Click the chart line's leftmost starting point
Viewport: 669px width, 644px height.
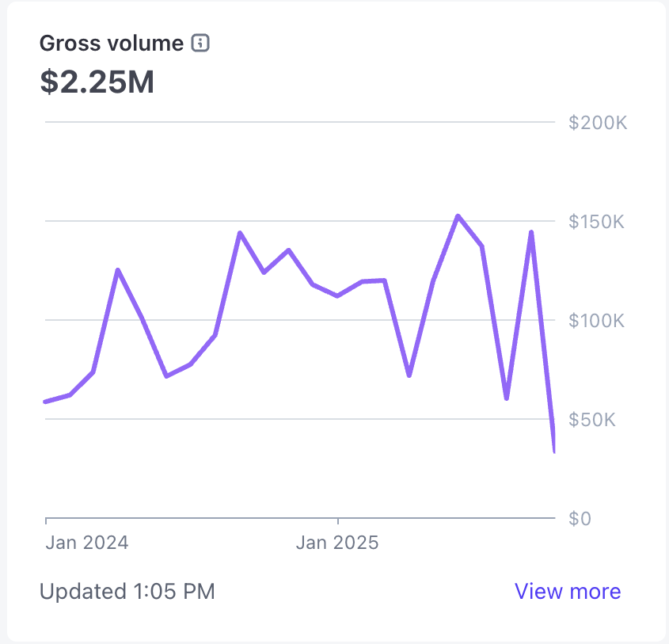(x=46, y=402)
